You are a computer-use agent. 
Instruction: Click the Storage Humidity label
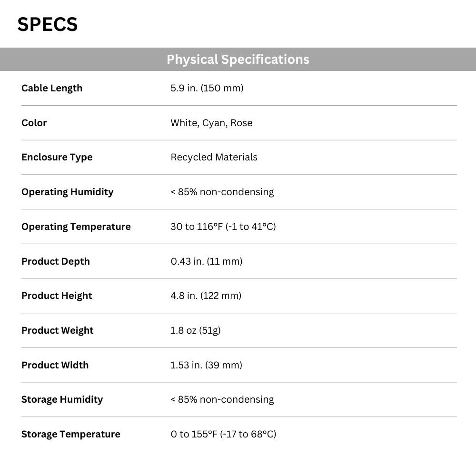coord(62,399)
